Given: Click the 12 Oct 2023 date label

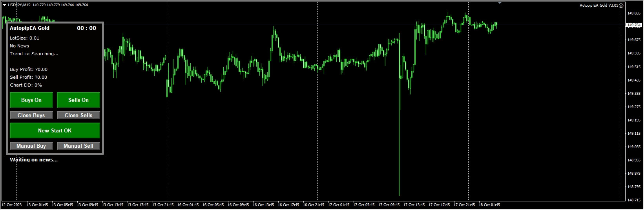Looking at the screenshot, I should pos(12,205).
